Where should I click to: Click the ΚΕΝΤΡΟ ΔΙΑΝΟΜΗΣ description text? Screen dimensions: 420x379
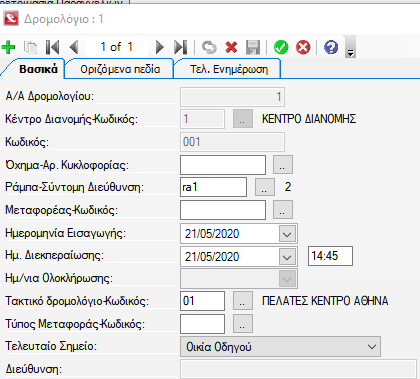tap(309, 119)
